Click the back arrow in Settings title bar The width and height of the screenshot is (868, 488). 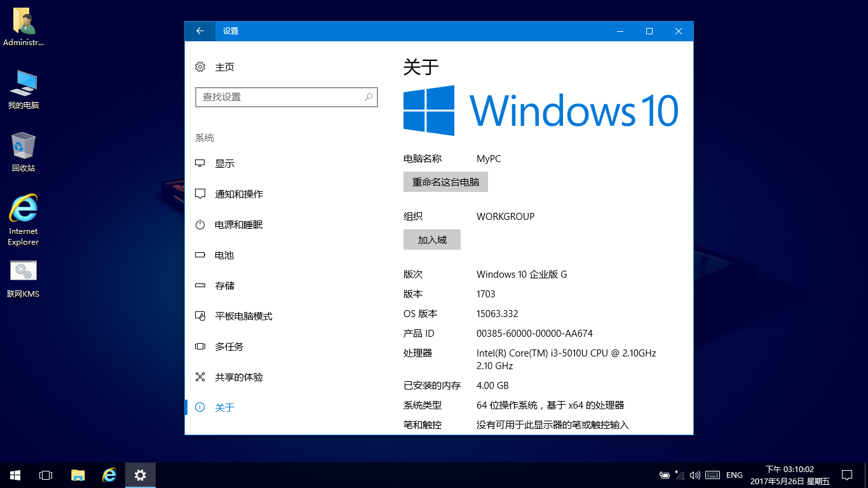(x=200, y=31)
